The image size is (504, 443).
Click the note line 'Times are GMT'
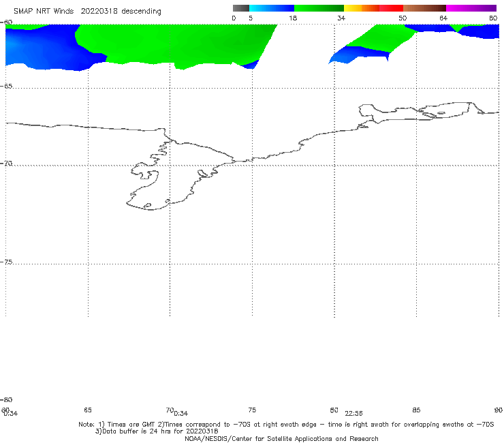[131, 425]
